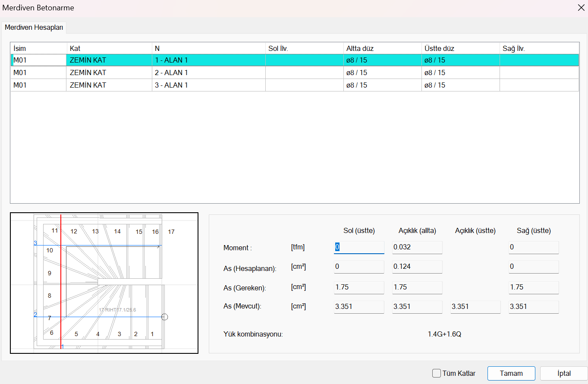
Task: Click As (Hesaplanan) Sol (üstte) field
Action: 359,267
